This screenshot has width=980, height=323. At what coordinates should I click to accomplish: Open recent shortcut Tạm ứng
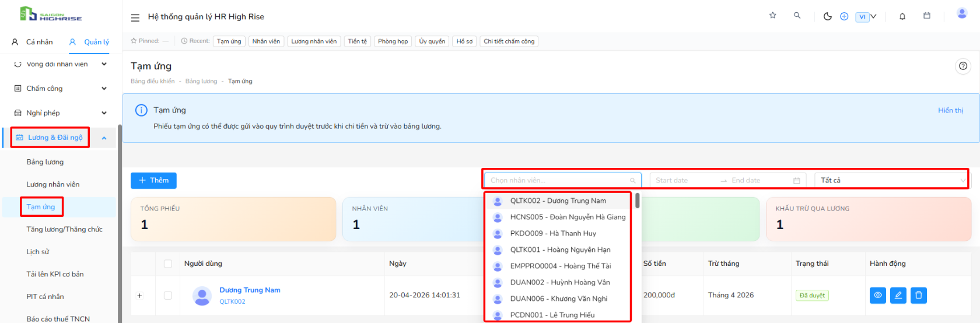[229, 41]
